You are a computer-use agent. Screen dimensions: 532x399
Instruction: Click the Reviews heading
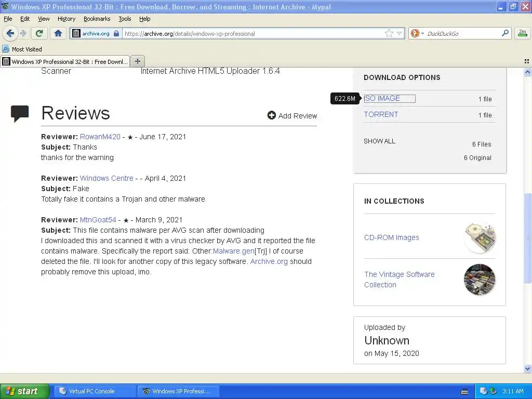(x=76, y=113)
